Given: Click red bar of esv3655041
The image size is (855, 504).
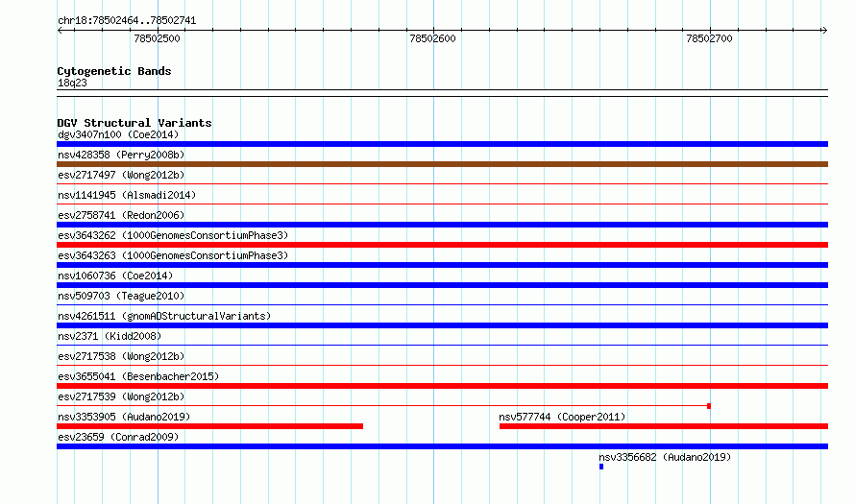Looking at the screenshot, I should pos(442,386).
